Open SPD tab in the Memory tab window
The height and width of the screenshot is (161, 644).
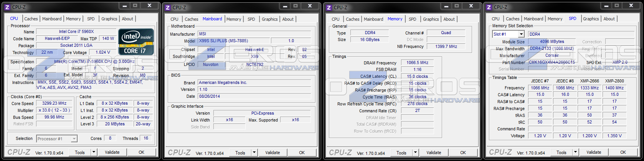click(413, 19)
